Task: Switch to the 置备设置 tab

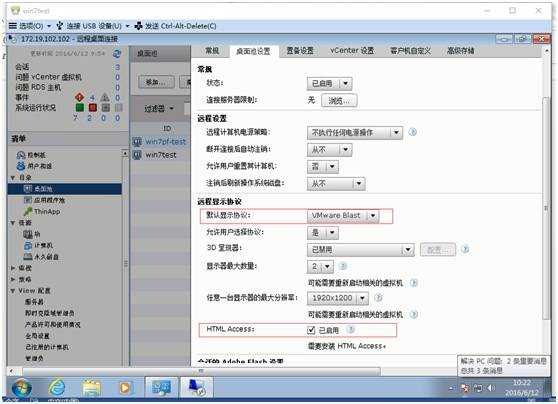Action: [300, 51]
